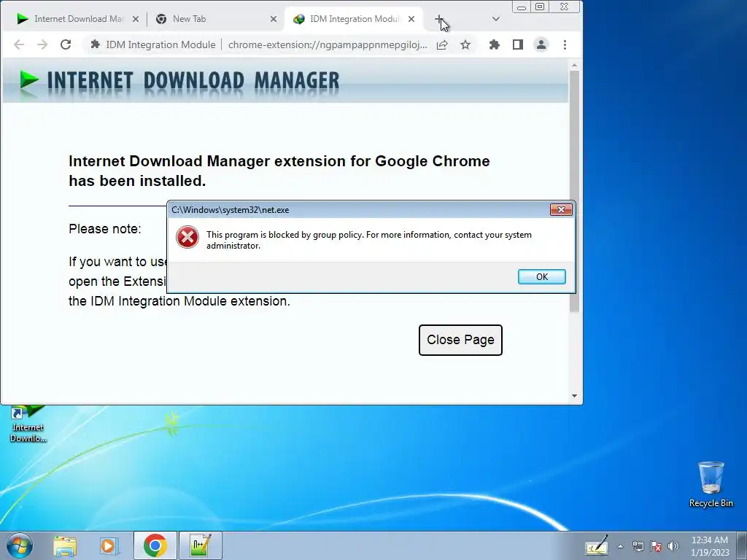
Task: Close the net.exe blocked program dialog
Action: coord(561,209)
